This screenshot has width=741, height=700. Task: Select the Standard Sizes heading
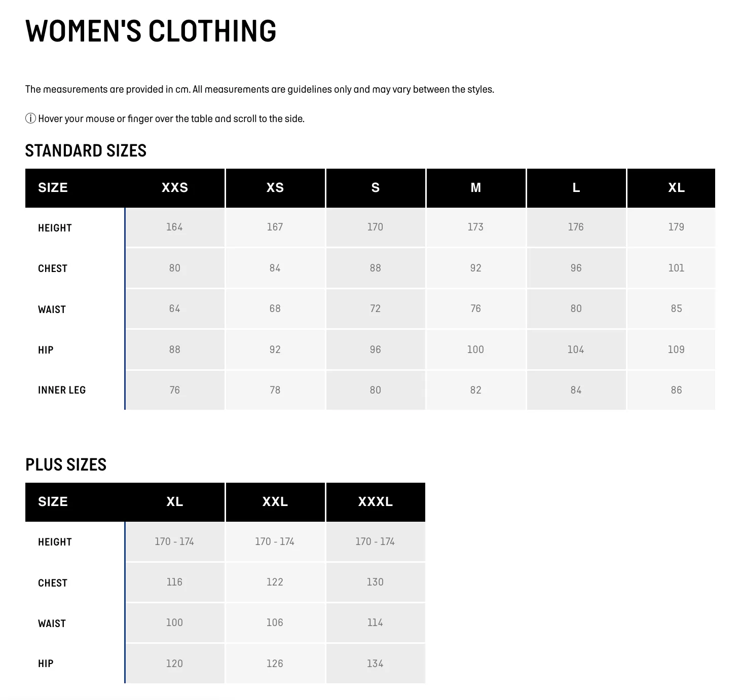(x=86, y=150)
